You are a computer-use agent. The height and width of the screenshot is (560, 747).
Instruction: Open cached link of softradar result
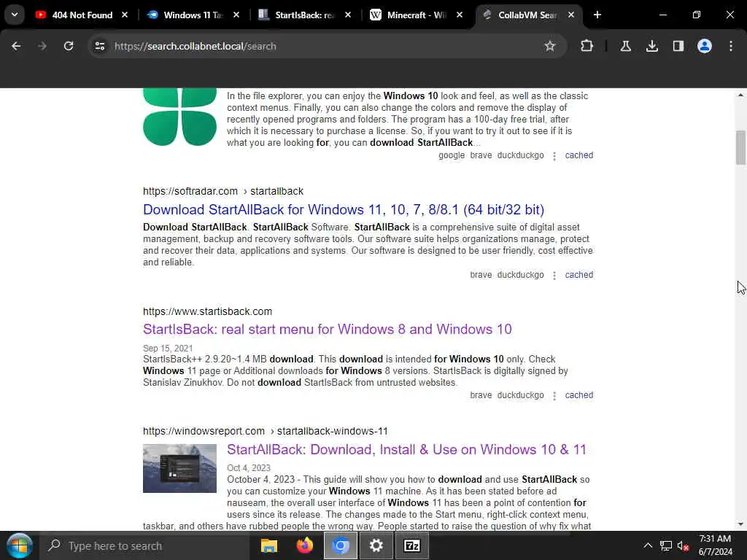pos(578,275)
